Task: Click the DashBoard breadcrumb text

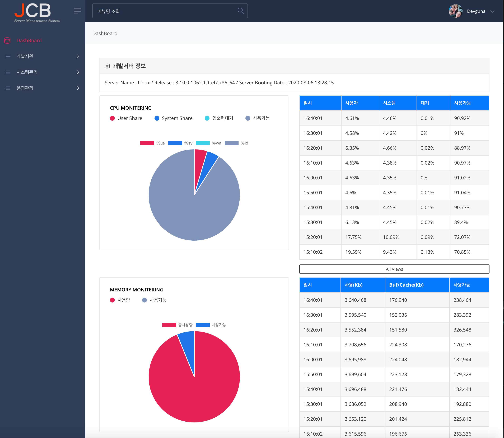Action: click(105, 34)
